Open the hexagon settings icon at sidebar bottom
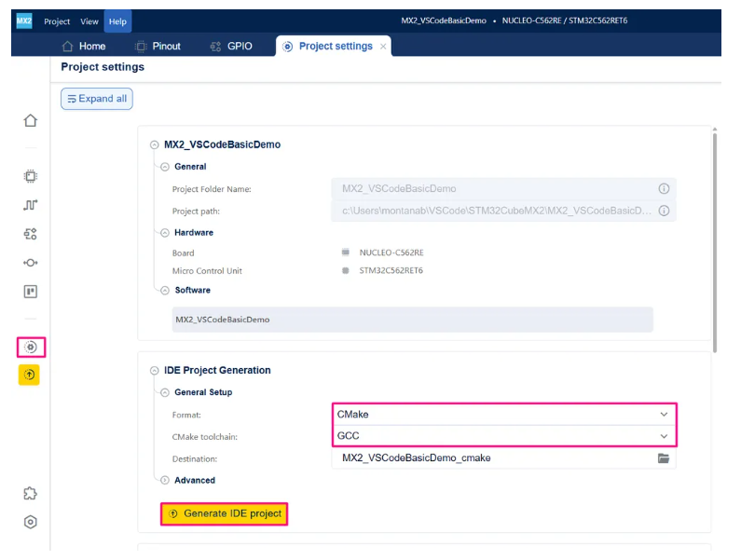 click(x=30, y=522)
